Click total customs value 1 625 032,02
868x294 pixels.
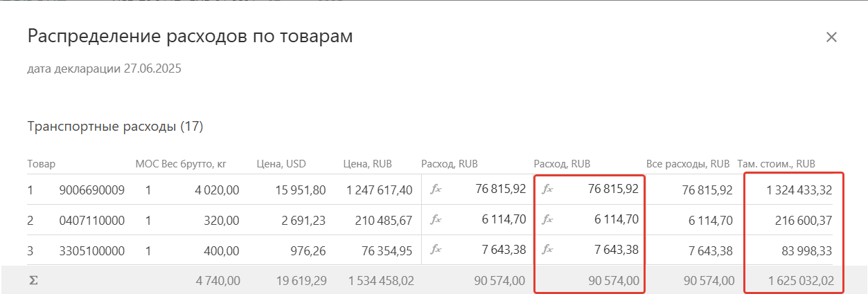[x=799, y=281]
